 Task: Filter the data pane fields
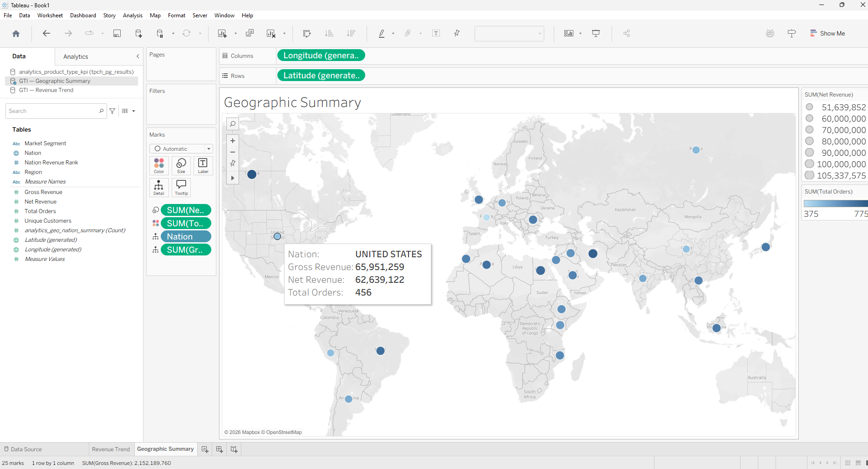[112, 111]
